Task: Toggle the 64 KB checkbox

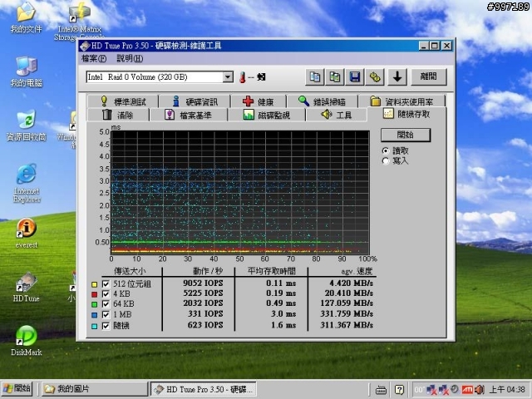Action: 106,304
